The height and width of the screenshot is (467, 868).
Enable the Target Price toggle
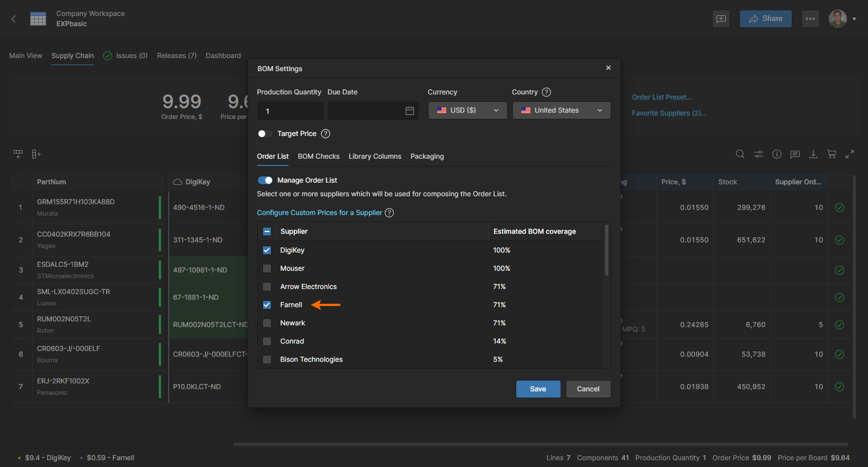coord(265,134)
